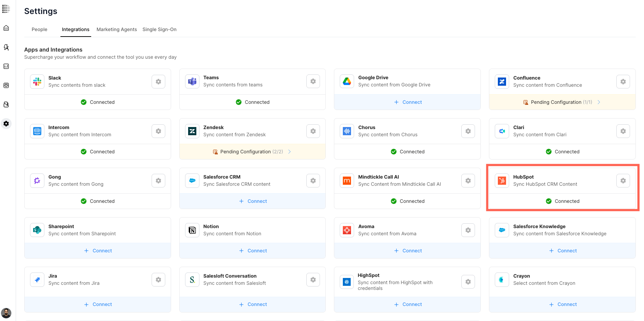Click the Slack logo icon
The width and height of the screenshot is (644, 321).
pos(37,82)
